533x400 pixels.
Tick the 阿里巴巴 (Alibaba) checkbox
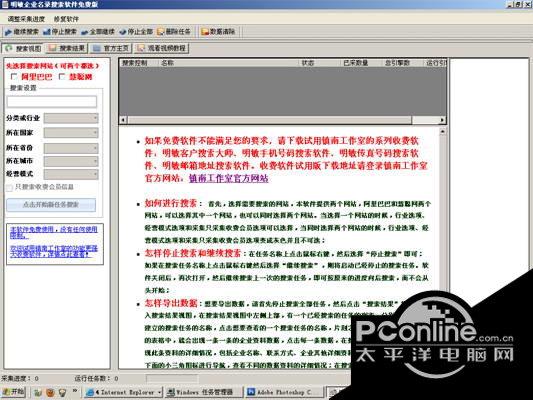tap(14, 76)
